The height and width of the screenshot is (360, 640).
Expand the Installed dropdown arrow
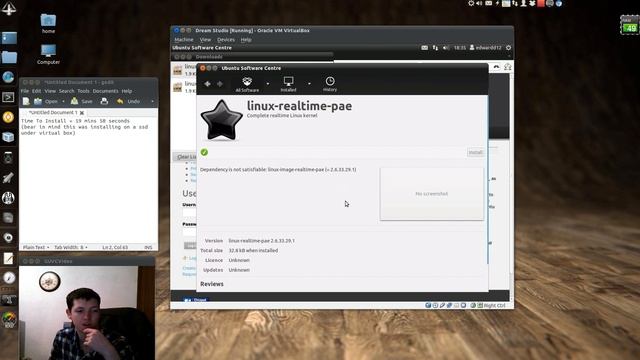tap(309, 84)
